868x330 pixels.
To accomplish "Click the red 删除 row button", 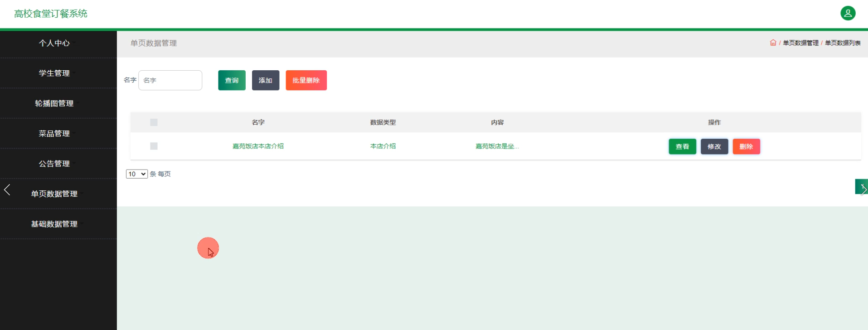I will 746,146.
